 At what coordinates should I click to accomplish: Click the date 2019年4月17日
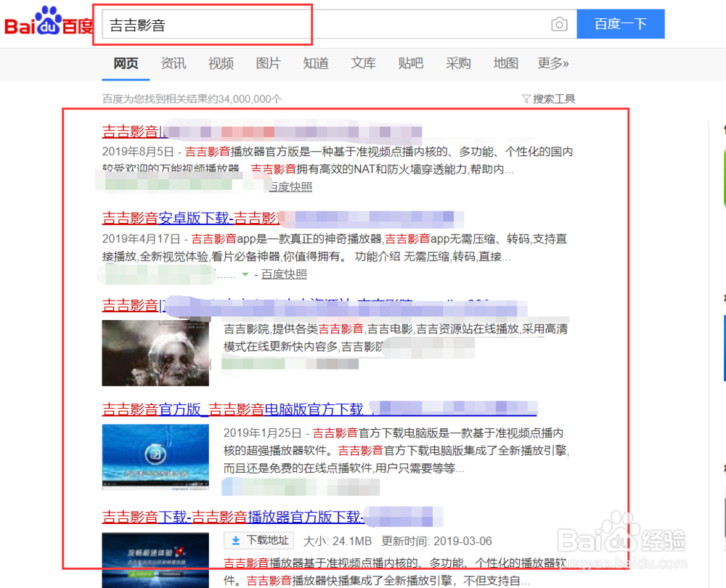[142, 239]
